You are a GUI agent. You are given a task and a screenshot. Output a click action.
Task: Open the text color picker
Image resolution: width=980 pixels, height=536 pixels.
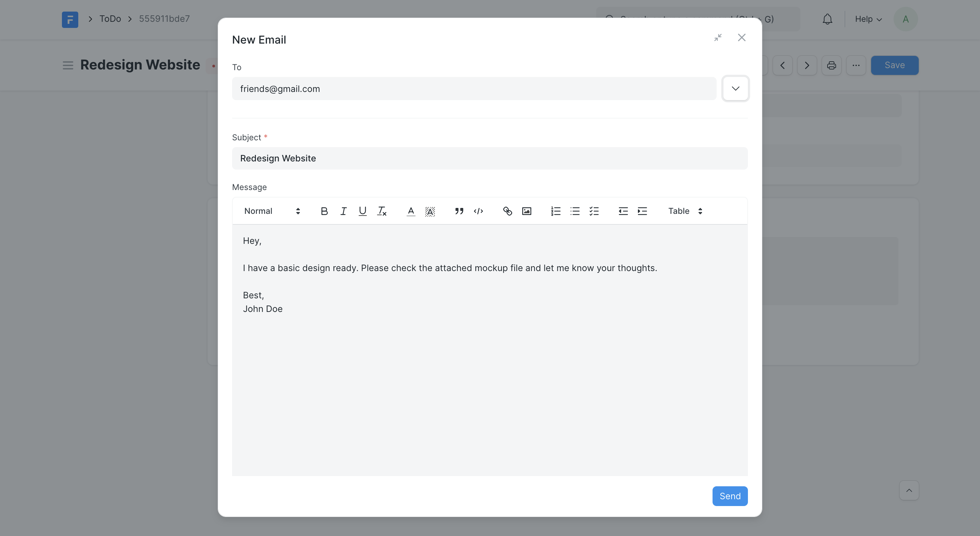point(410,211)
